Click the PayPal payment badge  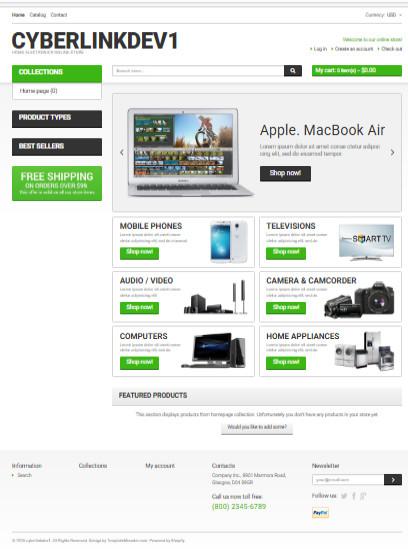pyautogui.click(x=320, y=513)
